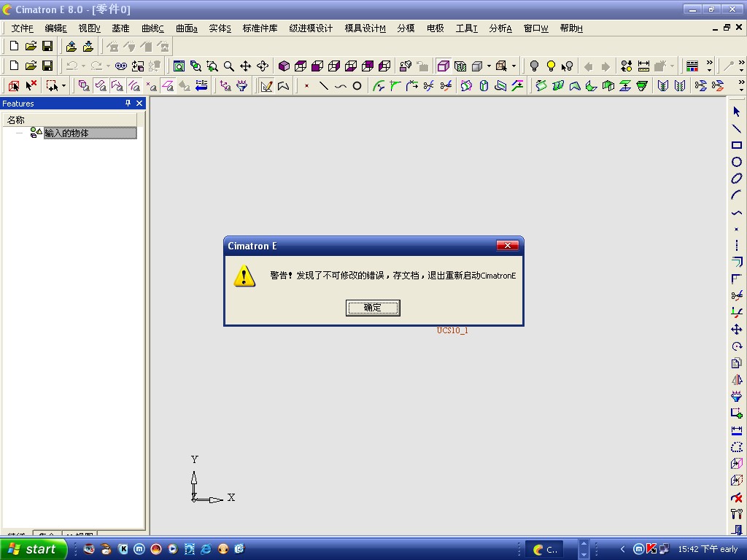This screenshot has width=747, height=560.
Task: Open the Redo history dropdown arrow
Action: pos(108,66)
